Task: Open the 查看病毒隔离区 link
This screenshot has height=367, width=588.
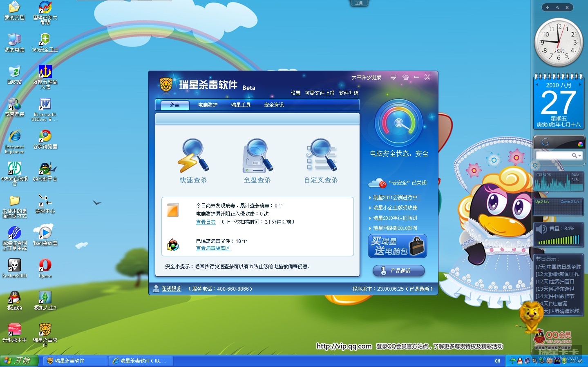Action: [213, 248]
